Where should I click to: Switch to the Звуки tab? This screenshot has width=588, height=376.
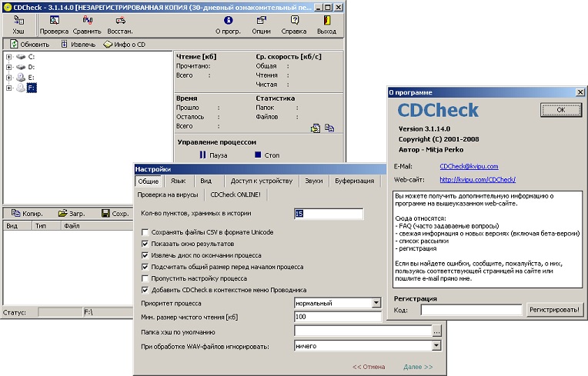click(x=314, y=181)
